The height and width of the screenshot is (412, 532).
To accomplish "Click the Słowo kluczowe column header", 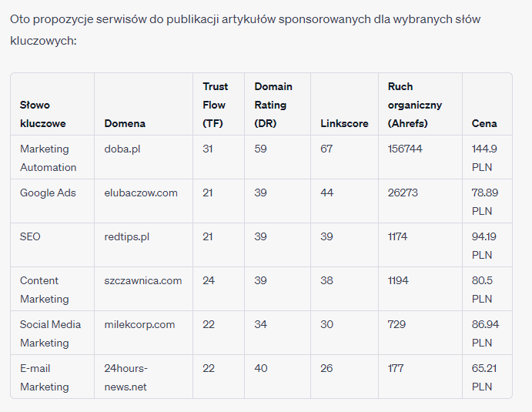I will coord(43,114).
